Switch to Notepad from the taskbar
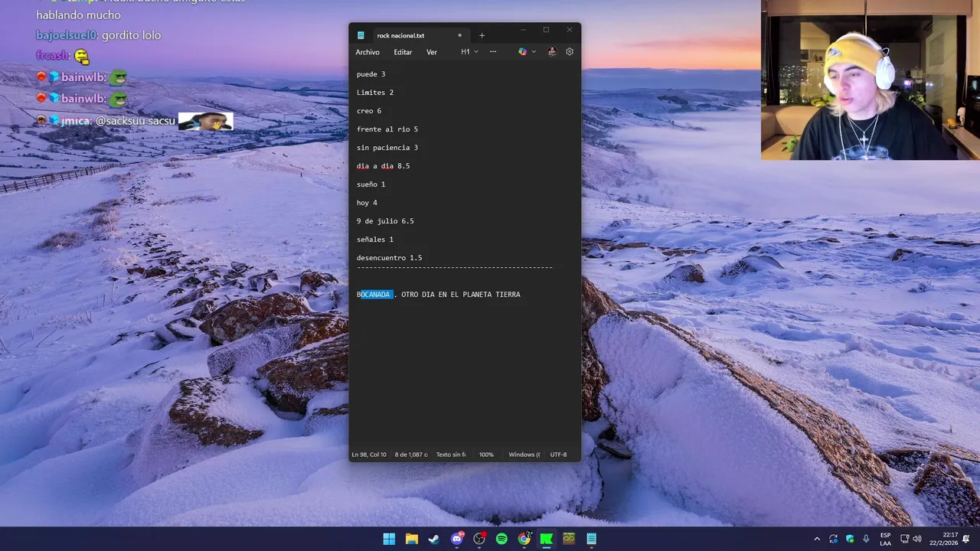Screen dimensions: 980x551 [x=592, y=539]
